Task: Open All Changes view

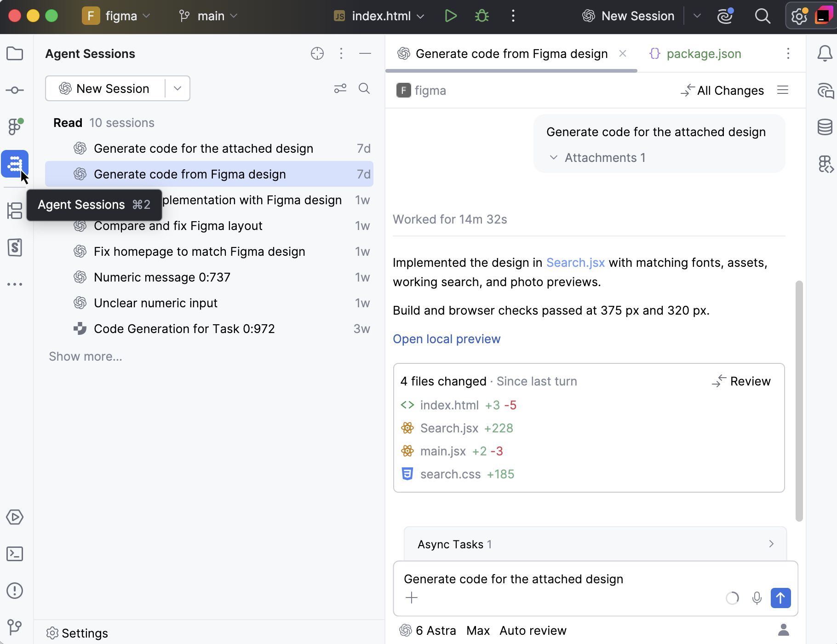Action: pyautogui.click(x=722, y=91)
